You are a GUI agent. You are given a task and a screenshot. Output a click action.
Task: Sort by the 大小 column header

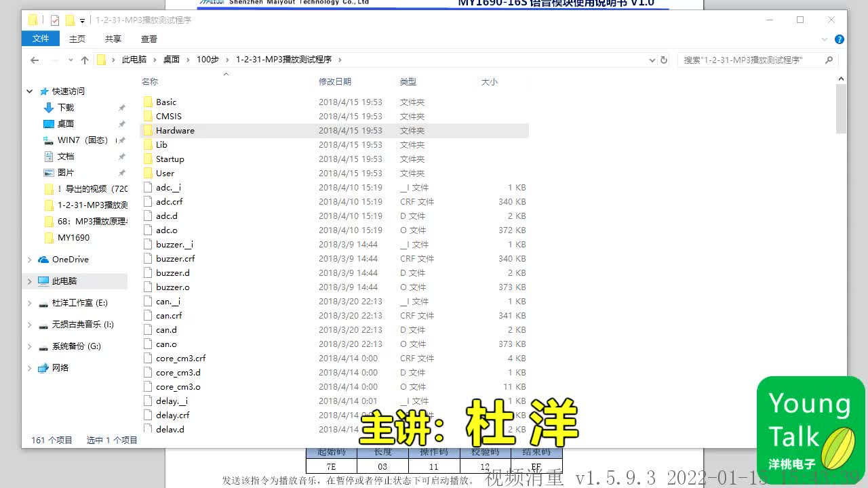[x=489, y=81]
